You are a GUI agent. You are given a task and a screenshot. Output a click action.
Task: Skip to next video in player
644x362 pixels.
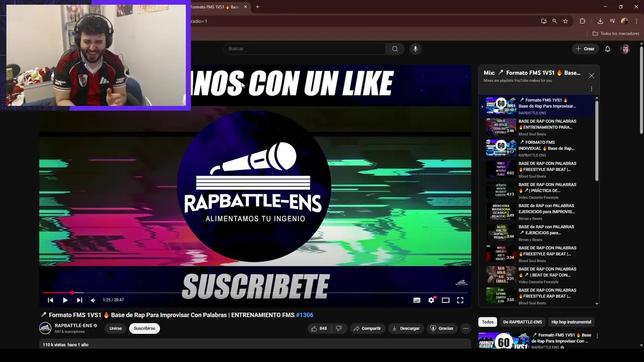click(79, 300)
